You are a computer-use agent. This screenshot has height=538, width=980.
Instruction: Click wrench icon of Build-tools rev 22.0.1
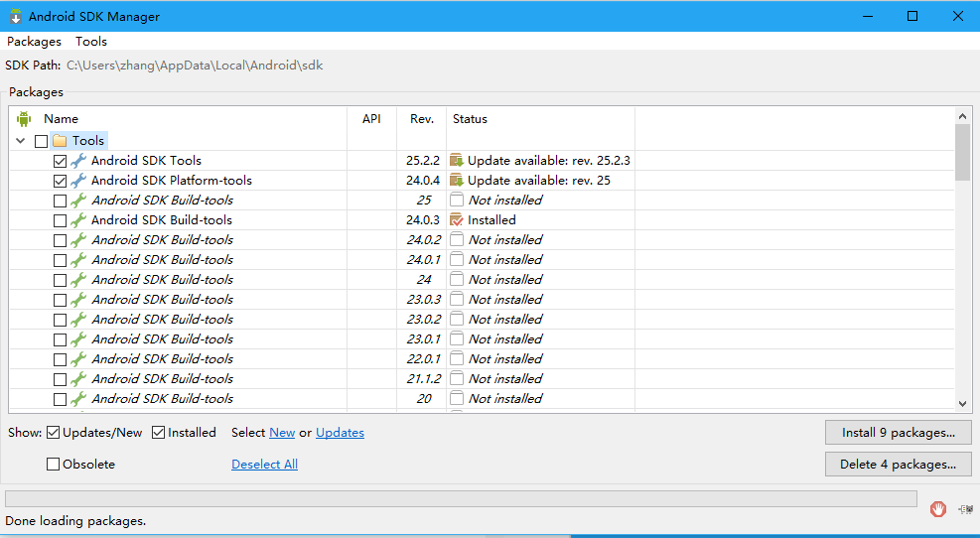click(78, 359)
